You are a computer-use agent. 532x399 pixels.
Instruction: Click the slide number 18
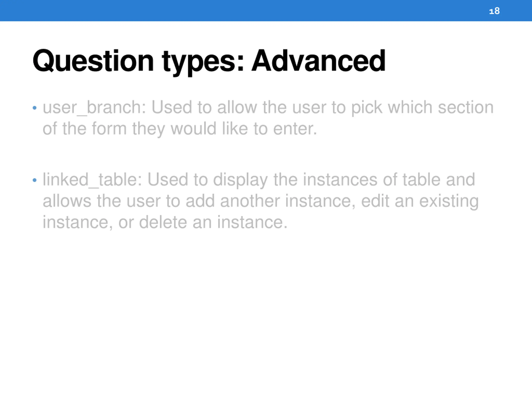click(x=494, y=11)
